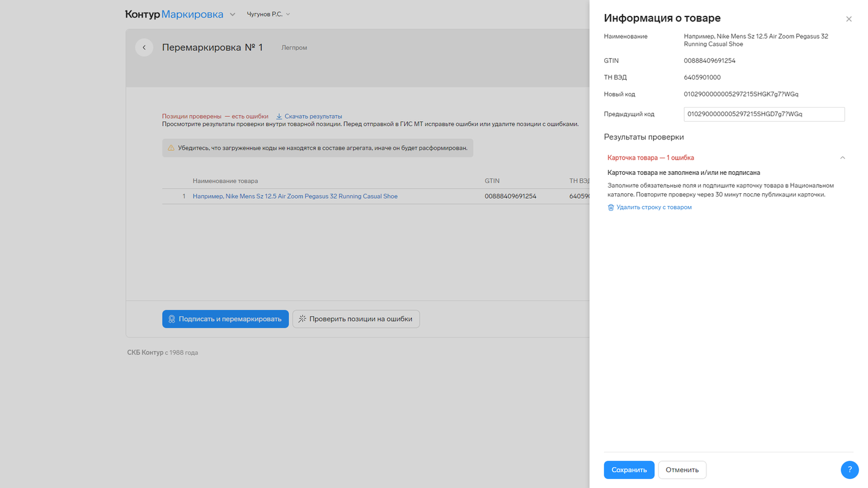Click Подписать и перемаркировать button

[x=225, y=319]
